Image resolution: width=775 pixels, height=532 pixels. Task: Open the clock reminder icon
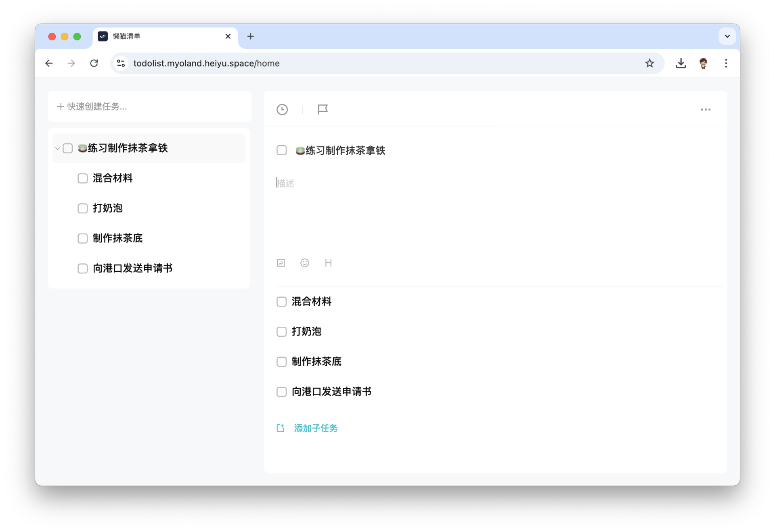click(x=282, y=109)
